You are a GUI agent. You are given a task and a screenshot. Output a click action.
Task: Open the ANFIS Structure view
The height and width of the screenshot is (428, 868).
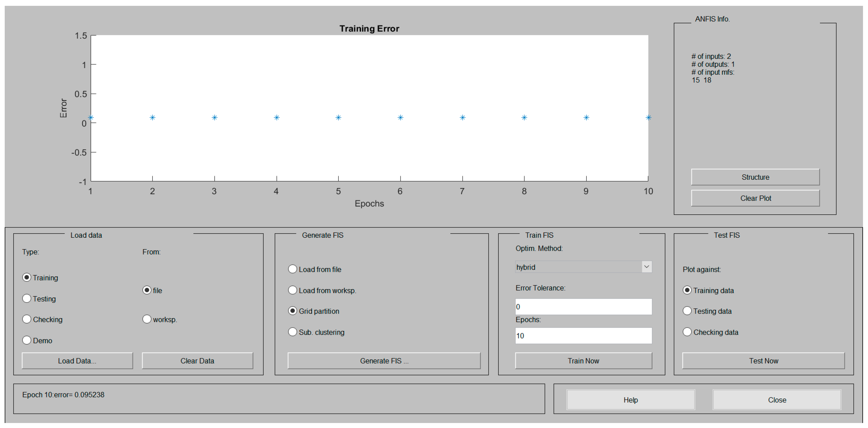click(x=755, y=177)
